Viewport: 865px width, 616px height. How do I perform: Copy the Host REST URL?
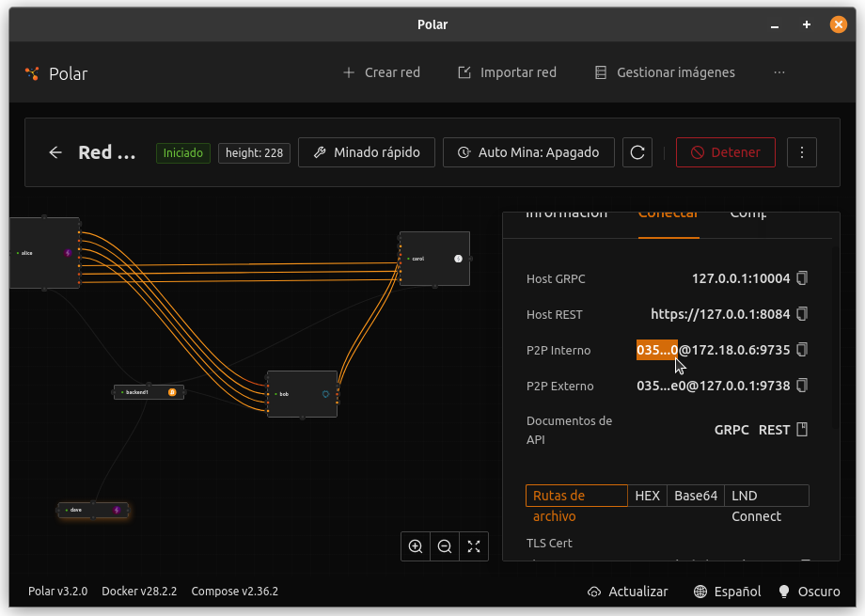pos(802,314)
